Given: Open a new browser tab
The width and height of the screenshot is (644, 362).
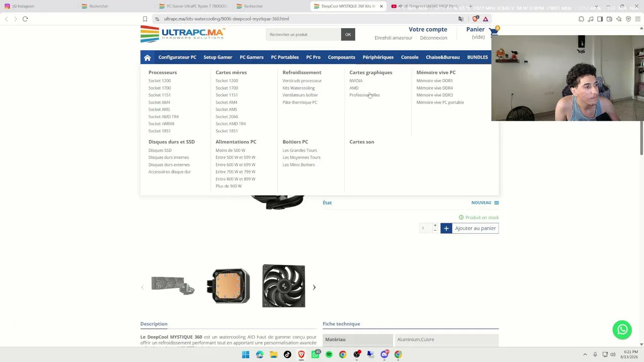Looking at the screenshot, I should click(x=470, y=7).
